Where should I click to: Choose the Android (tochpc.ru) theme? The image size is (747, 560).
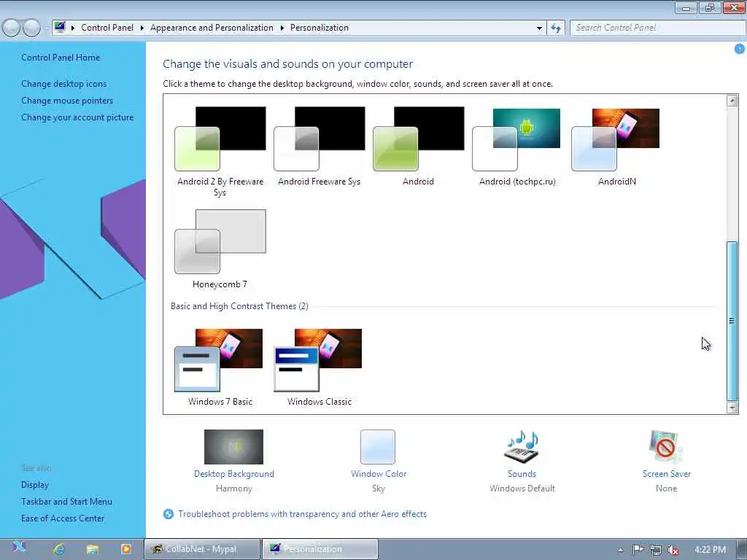pyautogui.click(x=517, y=146)
